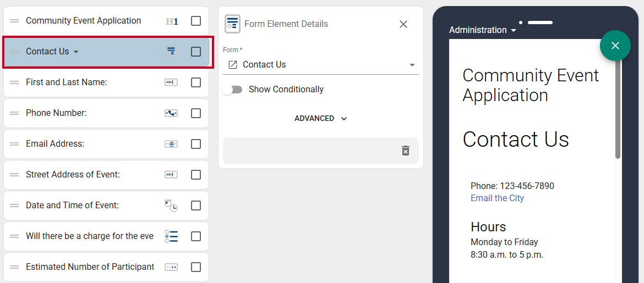Click the Contact Us heading in the preview

pyautogui.click(x=515, y=139)
